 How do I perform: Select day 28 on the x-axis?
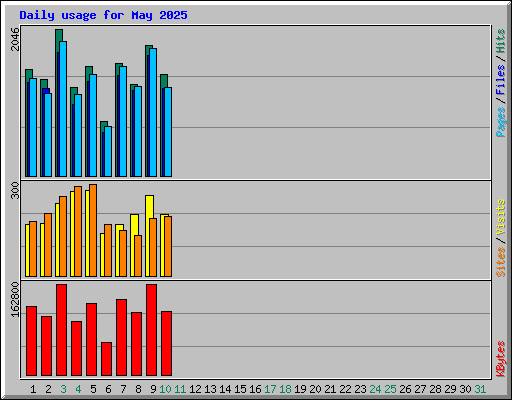coord(435,389)
